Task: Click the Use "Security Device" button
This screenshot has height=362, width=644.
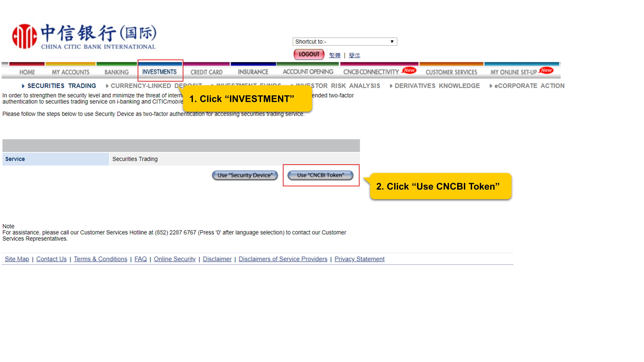Action: (245, 175)
